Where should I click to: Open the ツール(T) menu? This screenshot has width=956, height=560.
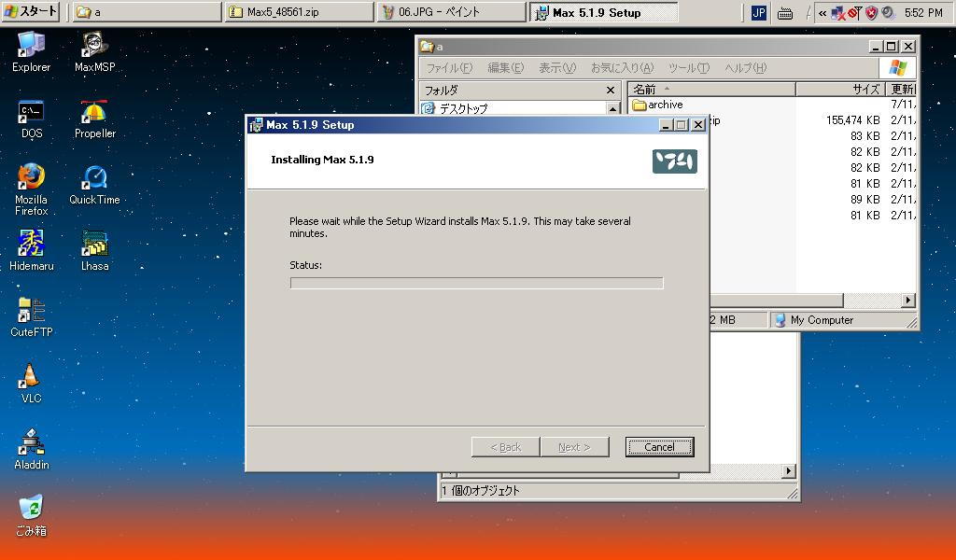click(689, 67)
